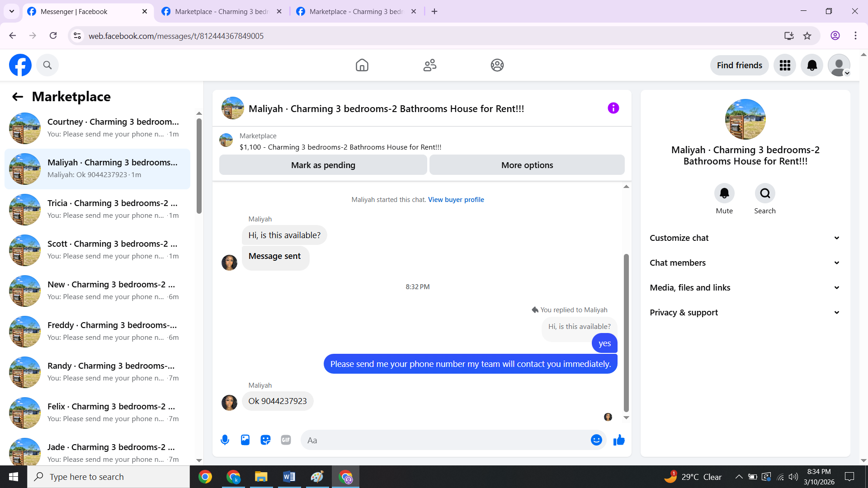Attach a photo using the image icon
This screenshot has height=488, width=868.
(245, 440)
